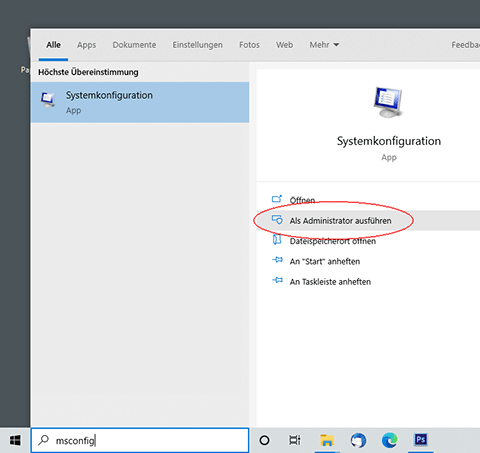Select the Systemkonfiguration App search result
The image size is (480, 453).
point(140,102)
